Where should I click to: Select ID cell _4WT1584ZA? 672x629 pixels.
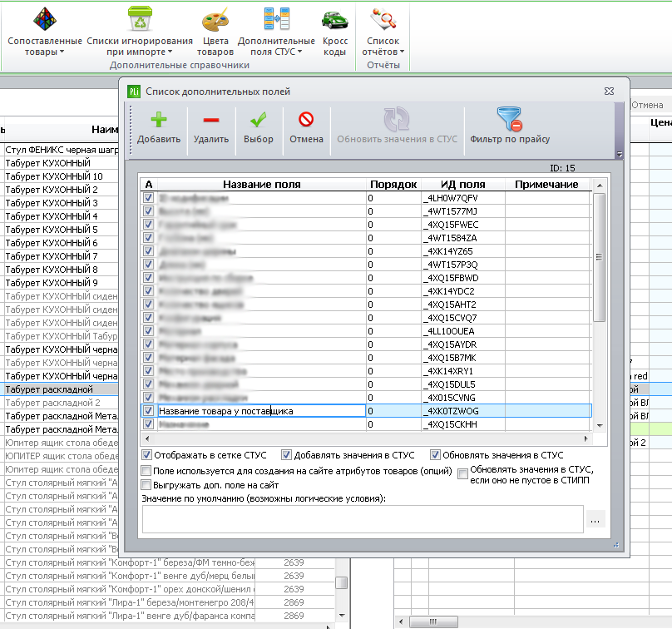pyautogui.click(x=463, y=237)
